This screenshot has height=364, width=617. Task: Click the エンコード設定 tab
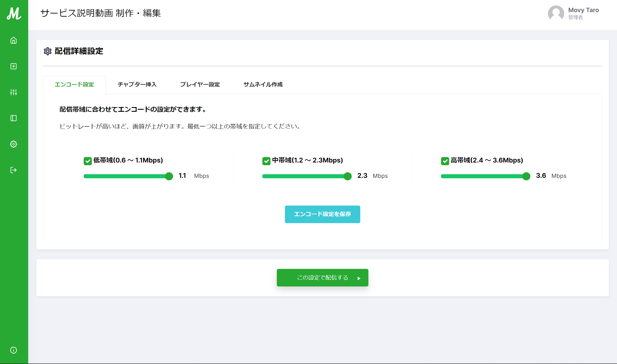[74, 84]
